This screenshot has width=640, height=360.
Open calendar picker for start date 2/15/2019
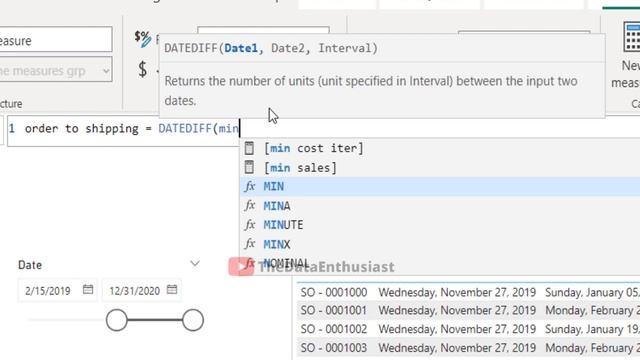click(x=88, y=290)
